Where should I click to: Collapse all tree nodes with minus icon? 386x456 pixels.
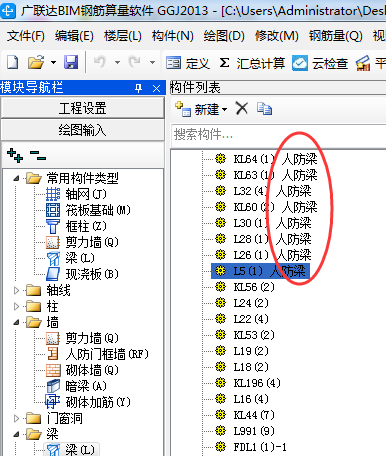[x=37, y=155]
